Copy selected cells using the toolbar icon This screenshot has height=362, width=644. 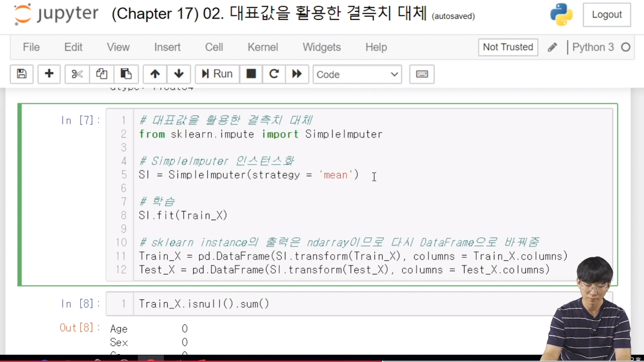pyautogui.click(x=102, y=74)
